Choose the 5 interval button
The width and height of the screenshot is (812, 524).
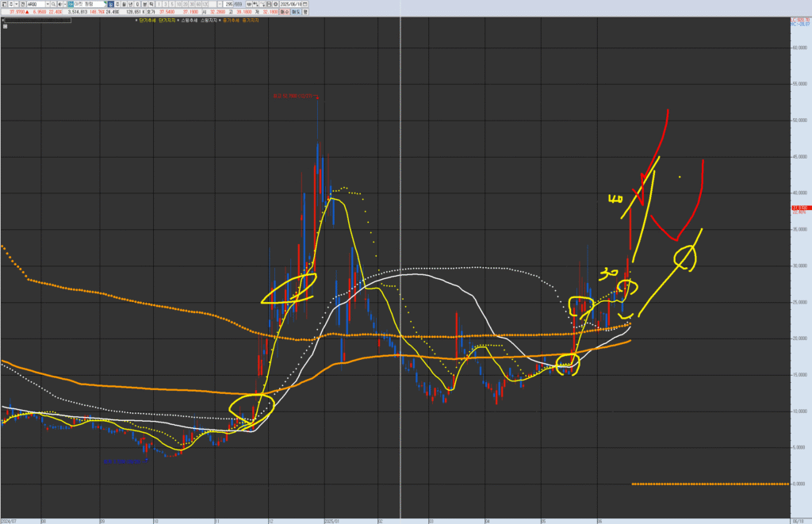[172, 4]
